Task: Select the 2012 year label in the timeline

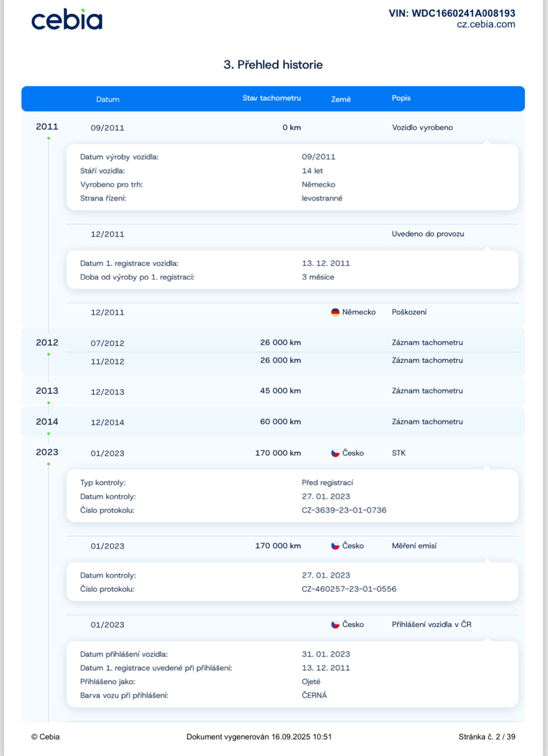Action: point(47,342)
